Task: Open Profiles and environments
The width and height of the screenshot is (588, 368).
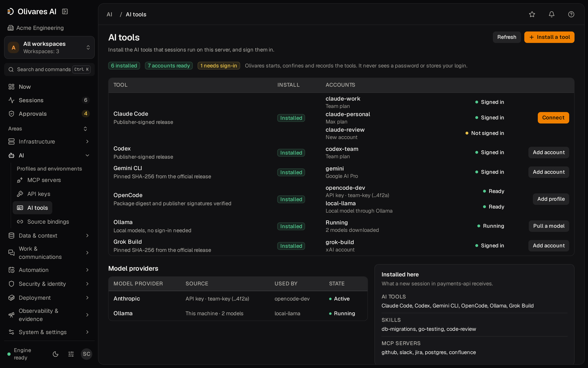Action: click(49, 169)
